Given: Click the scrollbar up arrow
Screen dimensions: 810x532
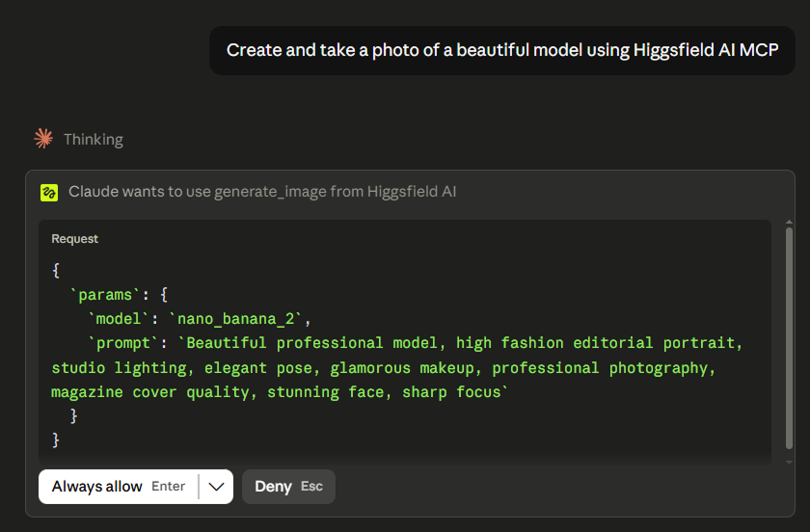Looking at the screenshot, I should pos(789,222).
